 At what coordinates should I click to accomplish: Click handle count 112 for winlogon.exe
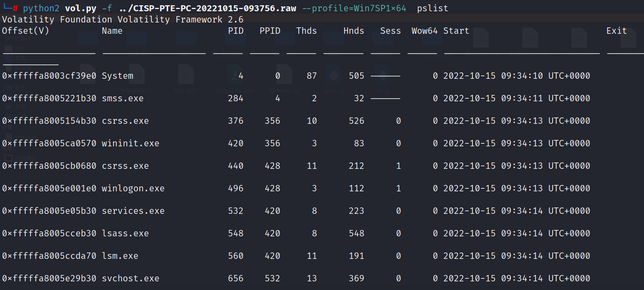pyautogui.click(x=357, y=188)
